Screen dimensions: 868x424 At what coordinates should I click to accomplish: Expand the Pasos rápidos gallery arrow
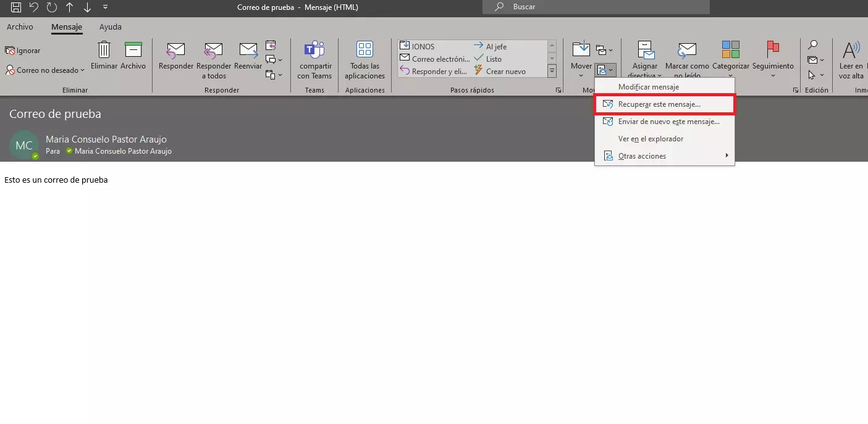(x=552, y=72)
